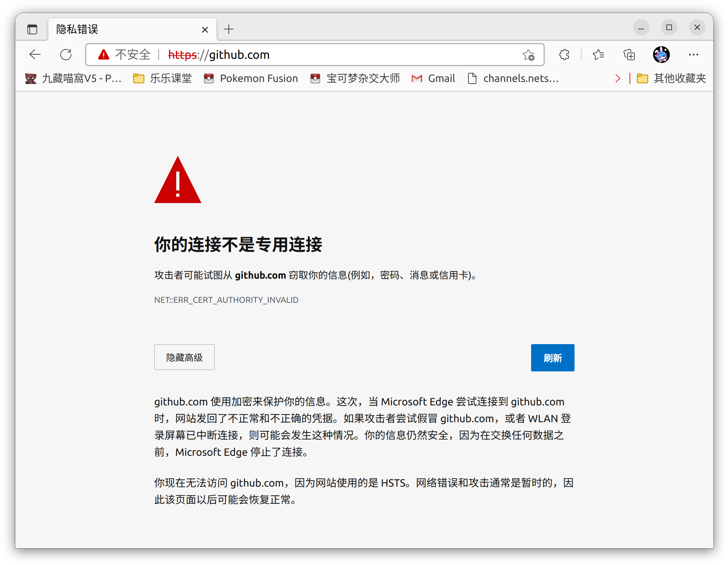The image size is (728, 565).
Task: Show more bookmarks with the chevron arrow
Action: (x=618, y=78)
